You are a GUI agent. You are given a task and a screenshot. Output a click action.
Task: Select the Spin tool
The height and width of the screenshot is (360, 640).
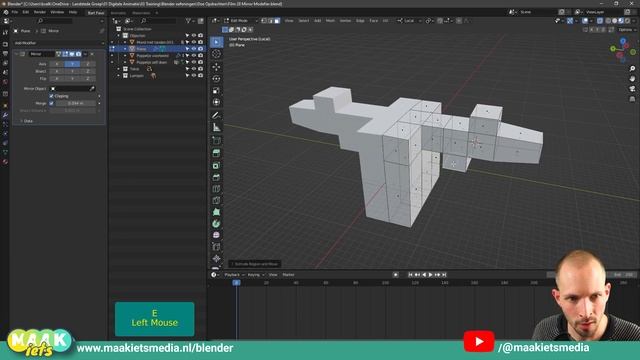[216, 224]
